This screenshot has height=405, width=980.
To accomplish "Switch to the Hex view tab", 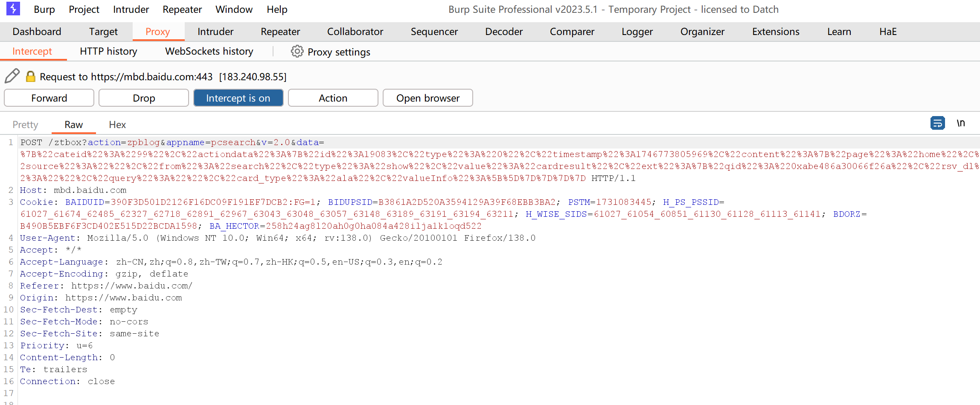I will 117,125.
